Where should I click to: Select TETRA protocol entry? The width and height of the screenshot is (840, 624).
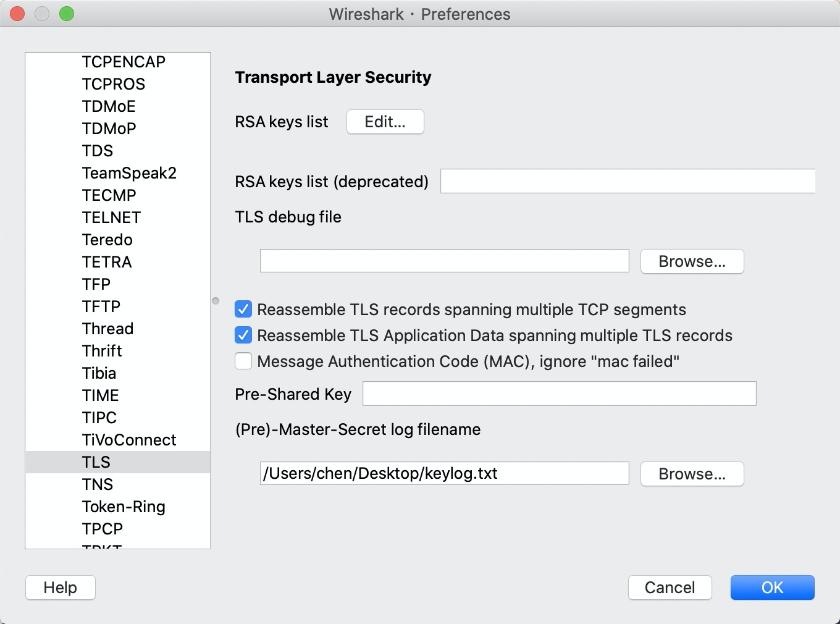[x=117, y=262]
